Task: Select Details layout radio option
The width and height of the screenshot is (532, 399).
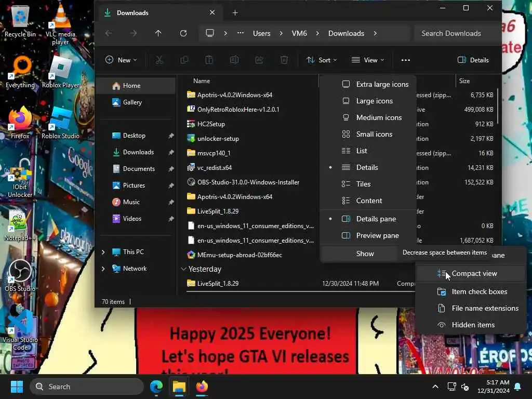Action: [x=368, y=167]
